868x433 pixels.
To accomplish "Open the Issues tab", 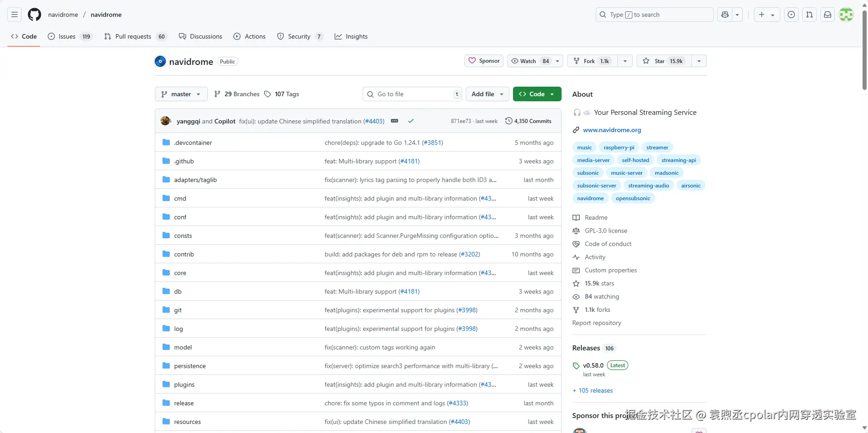I will pyautogui.click(x=70, y=36).
